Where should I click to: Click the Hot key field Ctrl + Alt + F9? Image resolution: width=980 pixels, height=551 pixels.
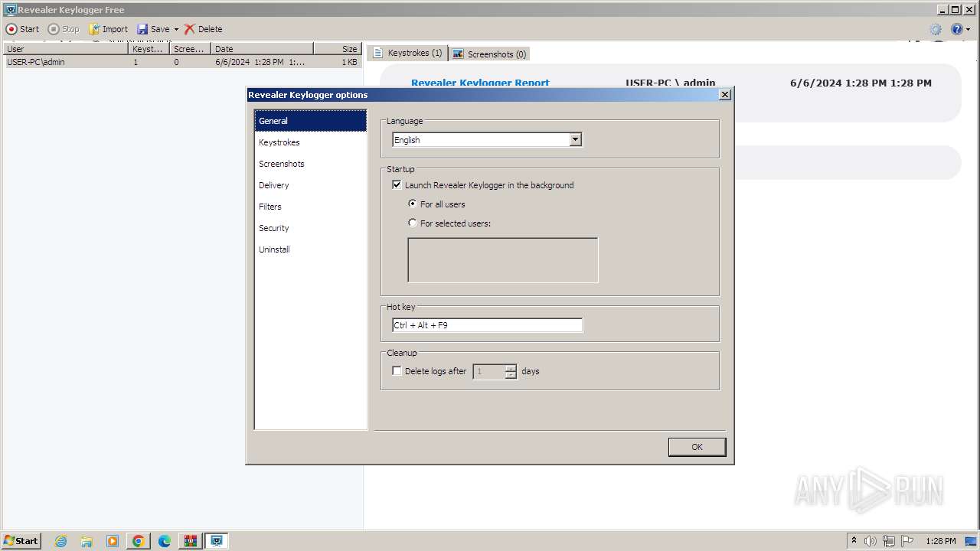487,325
